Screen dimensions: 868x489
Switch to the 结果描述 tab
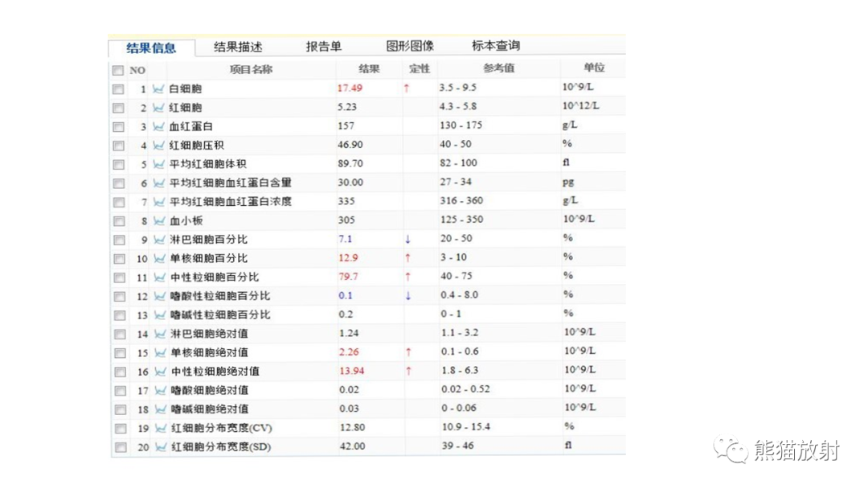[238, 47]
